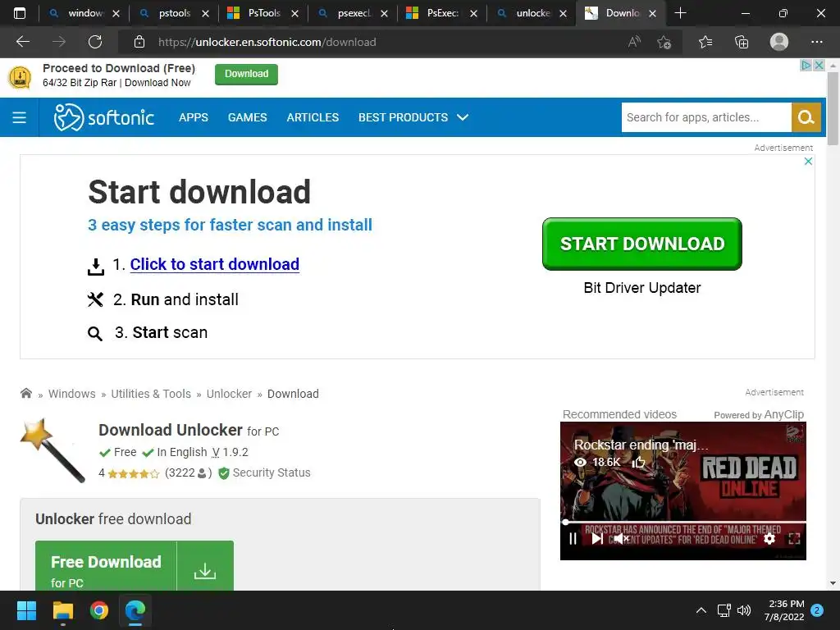Screen dimensions: 840x630
Task: Unmute the recommended video
Action: 621,538
